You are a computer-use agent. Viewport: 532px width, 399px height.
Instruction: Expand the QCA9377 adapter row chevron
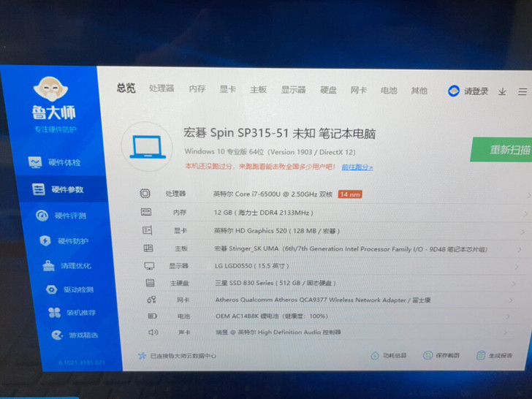[x=511, y=300]
